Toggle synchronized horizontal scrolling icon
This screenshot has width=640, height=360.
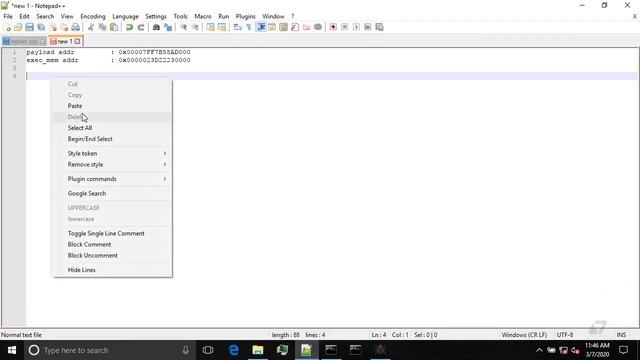pyautogui.click(x=222, y=27)
